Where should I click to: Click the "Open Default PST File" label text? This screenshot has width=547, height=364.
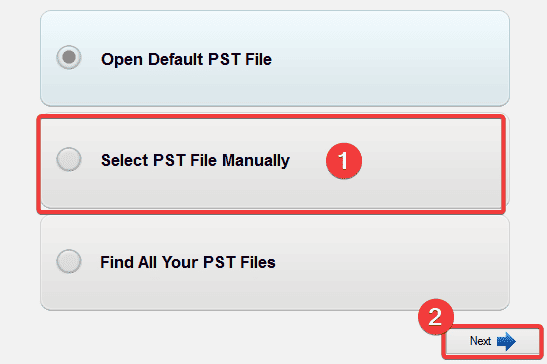(x=186, y=59)
